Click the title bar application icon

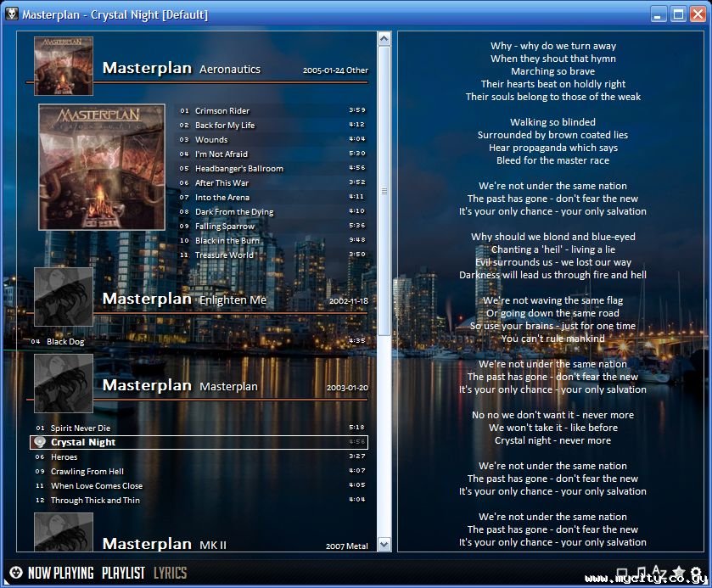tap(12, 14)
